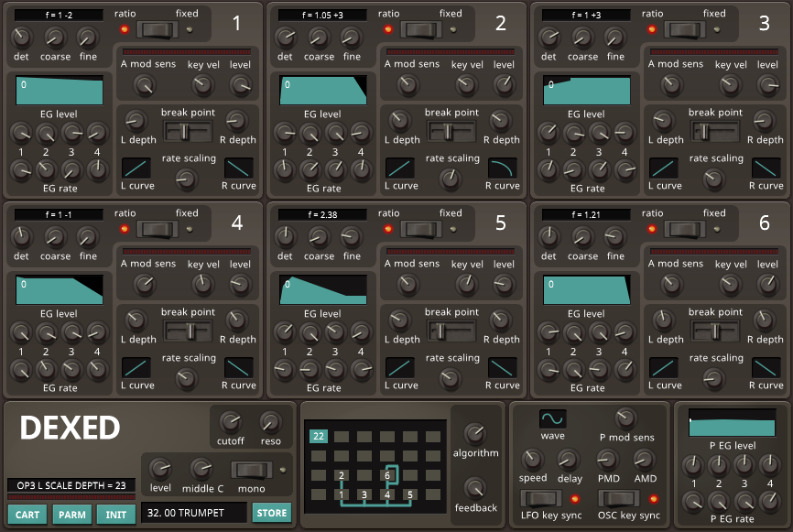Toggle operator 1 ratio/fixed switch
793x532 pixels.
[x=158, y=29]
